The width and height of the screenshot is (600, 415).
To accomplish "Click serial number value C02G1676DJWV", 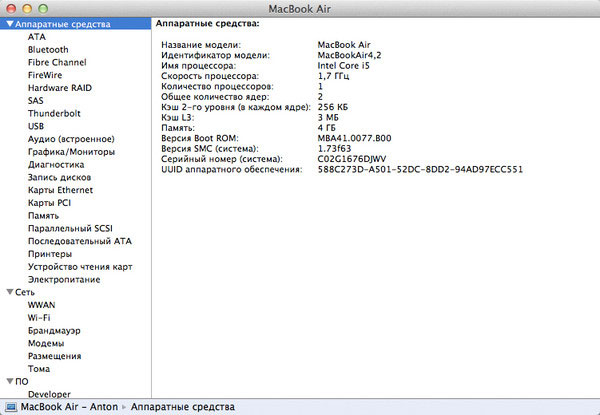I will [x=352, y=159].
